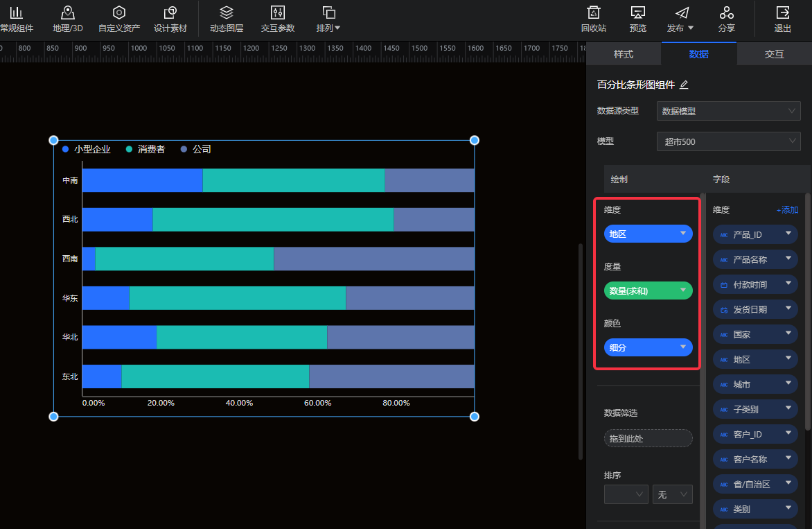
Task: Open the 模型 dropdown showing 超市500
Action: click(x=728, y=141)
